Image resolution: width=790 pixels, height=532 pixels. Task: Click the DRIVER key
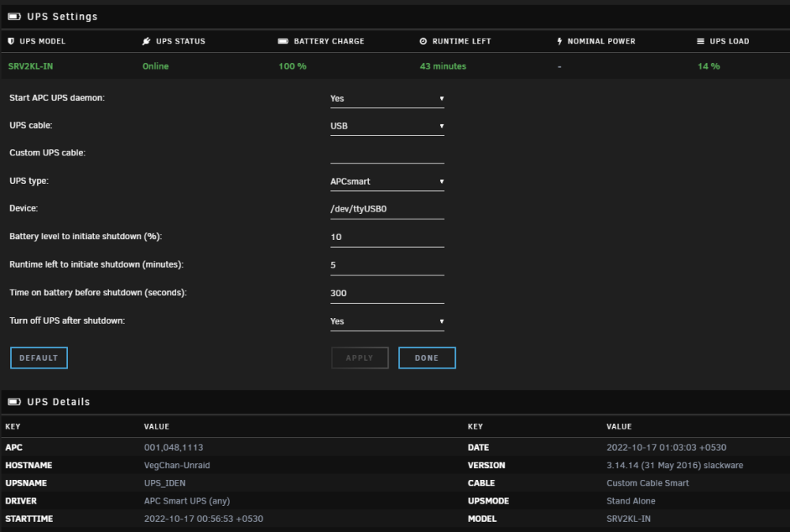tap(21, 501)
